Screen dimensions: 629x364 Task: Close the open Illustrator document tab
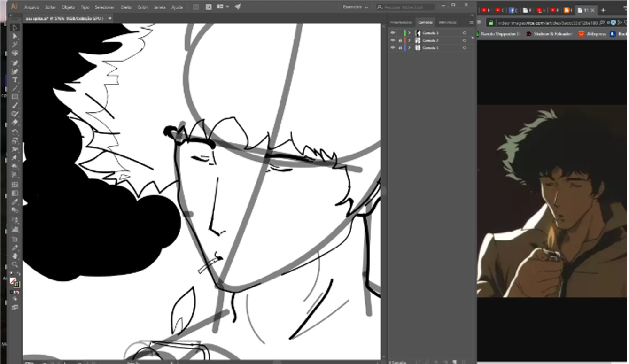click(x=110, y=18)
